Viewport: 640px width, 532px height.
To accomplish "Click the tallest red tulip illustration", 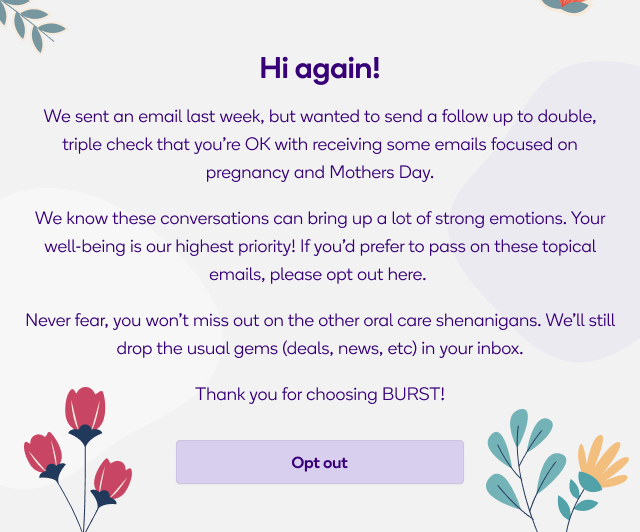I will click(85, 412).
